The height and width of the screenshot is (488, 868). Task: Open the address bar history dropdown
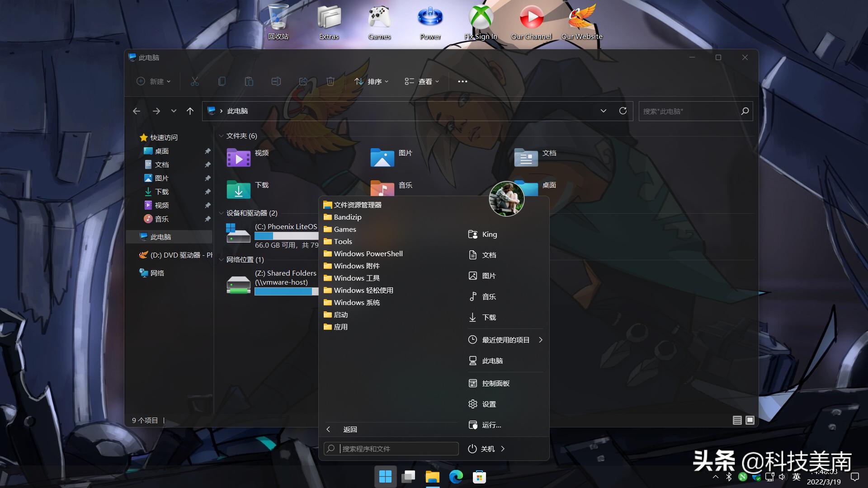604,111
